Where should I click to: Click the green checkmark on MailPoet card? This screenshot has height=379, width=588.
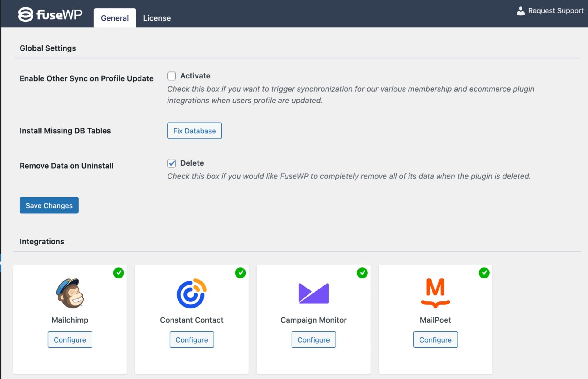[x=484, y=273]
